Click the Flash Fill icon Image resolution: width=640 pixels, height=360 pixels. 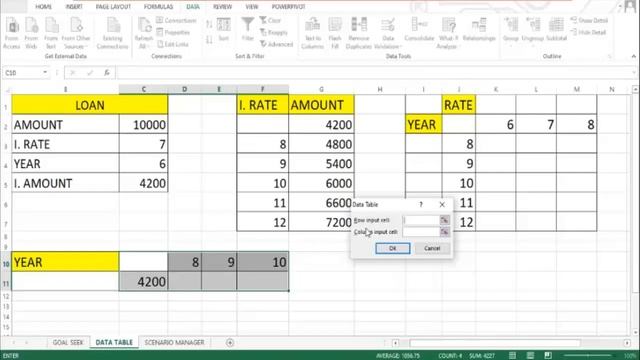point(335,33)
